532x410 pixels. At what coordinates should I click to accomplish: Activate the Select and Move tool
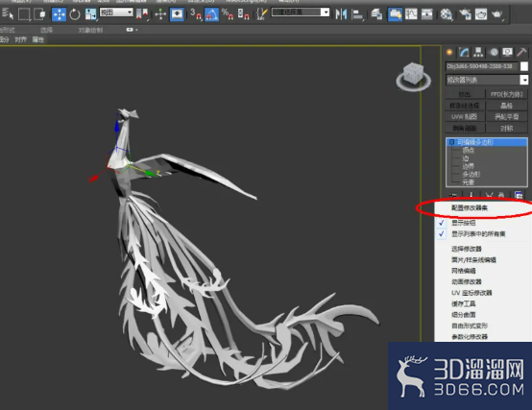(59, 14)
